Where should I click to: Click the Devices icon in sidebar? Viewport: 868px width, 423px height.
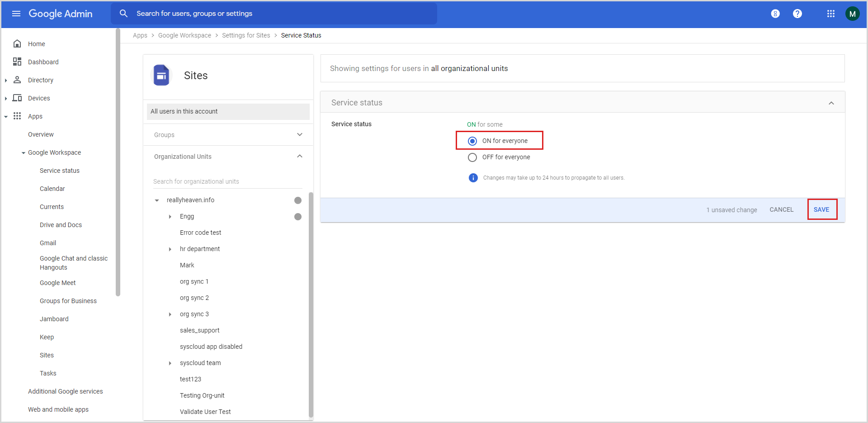click(x=17, y=98)
